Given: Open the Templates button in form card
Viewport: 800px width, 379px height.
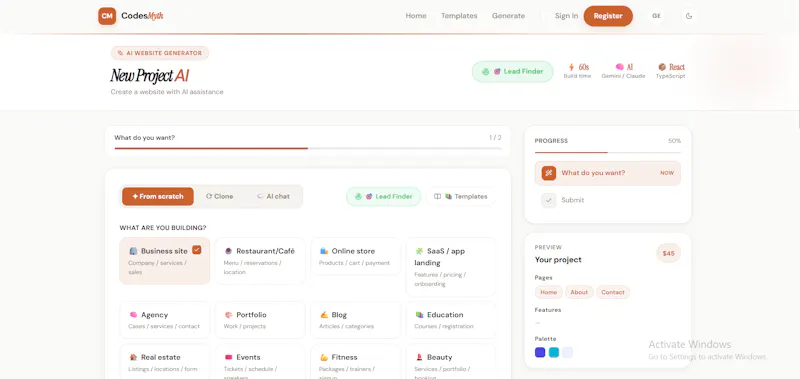Looking at the screenshot, I should click(461, 196).
